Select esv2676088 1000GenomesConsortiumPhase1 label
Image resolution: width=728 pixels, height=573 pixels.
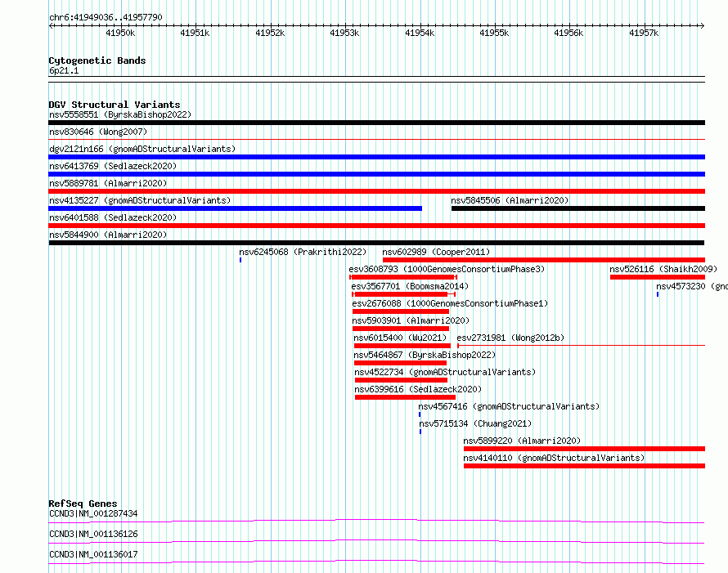pyautogui.click(x=450, y=303)
